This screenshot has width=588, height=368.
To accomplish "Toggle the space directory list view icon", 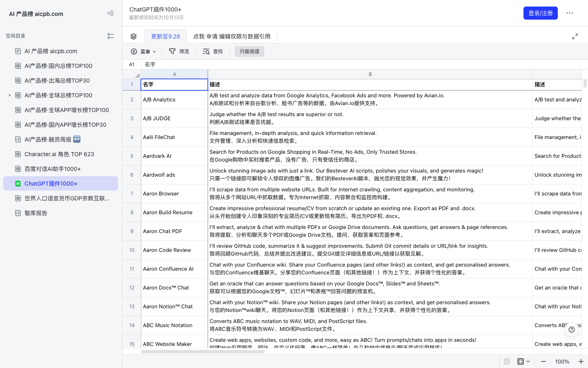I will pyautogui.click(x=111, y=36).
